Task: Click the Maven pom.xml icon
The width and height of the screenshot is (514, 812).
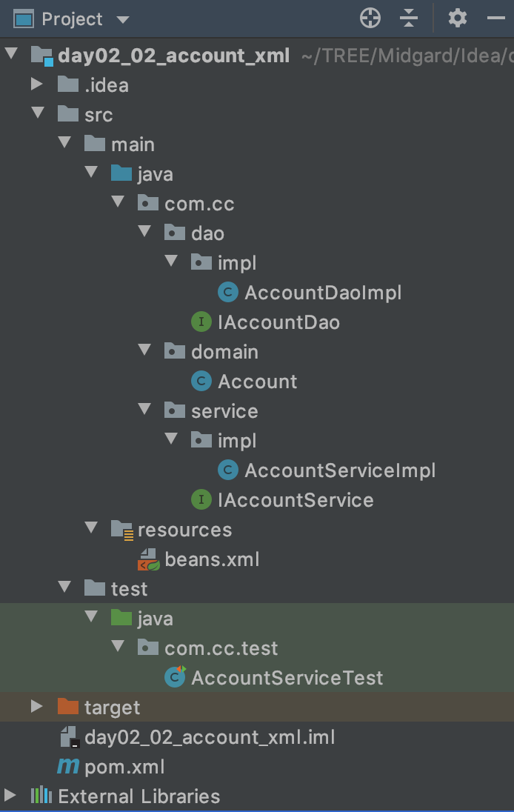Action: [x=68, y=767]
